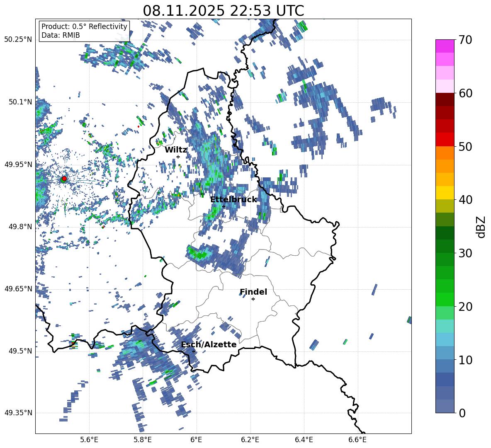Click the 50 colorbar tick label

click(465, 146)
